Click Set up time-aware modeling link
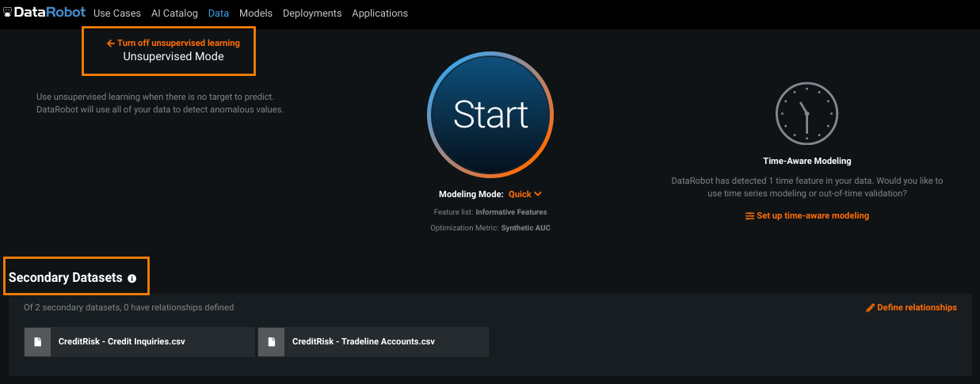The height and width of the screenshot is (384, 980). tap(813, 215)
